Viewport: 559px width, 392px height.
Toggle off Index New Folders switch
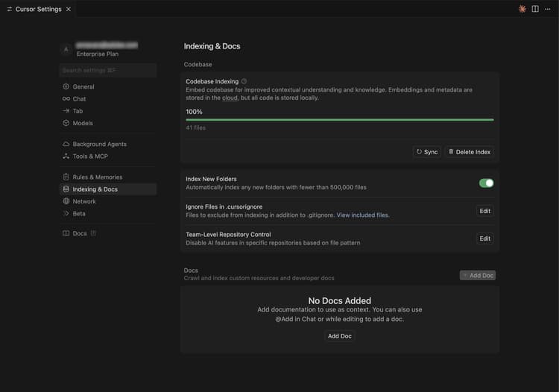pyautogui.click(x=486, y=183)
